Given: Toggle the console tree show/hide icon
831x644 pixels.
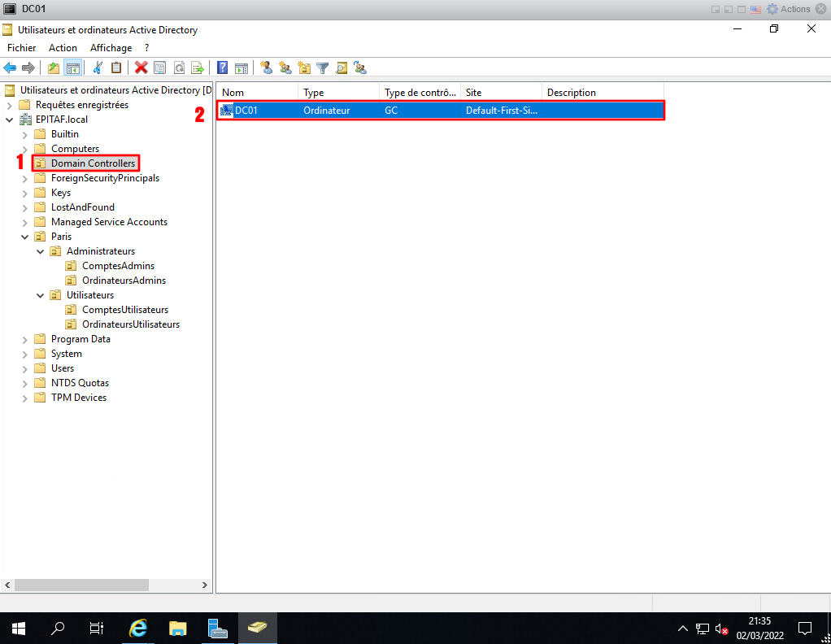Looking at the screenshot, I should [72, 68].
